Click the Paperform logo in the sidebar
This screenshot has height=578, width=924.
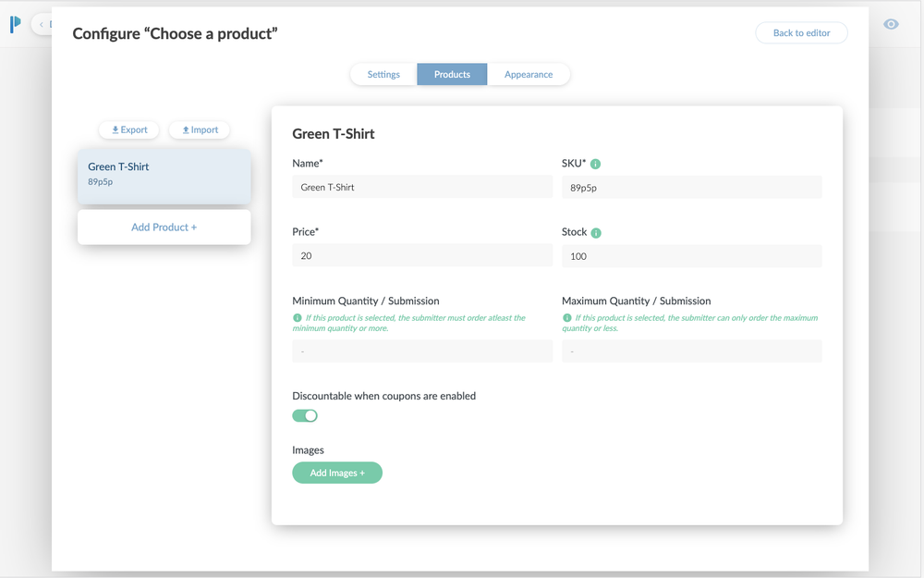tap(14, 24)
